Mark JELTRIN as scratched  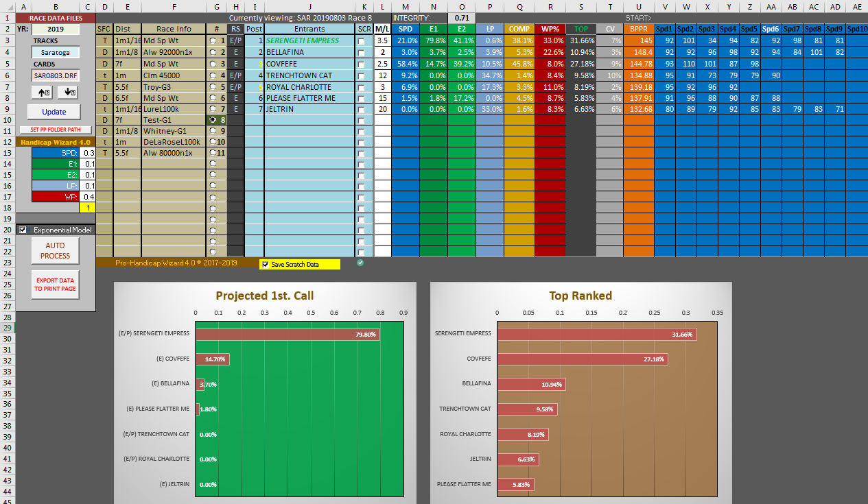[x=362, y=110]
